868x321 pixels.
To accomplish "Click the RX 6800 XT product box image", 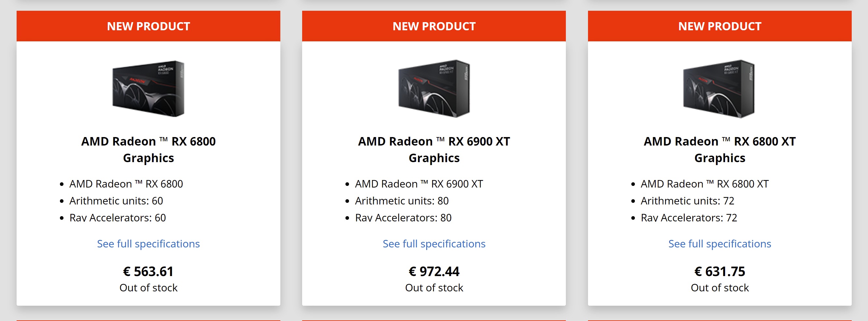I will click(x=719, y=89).
